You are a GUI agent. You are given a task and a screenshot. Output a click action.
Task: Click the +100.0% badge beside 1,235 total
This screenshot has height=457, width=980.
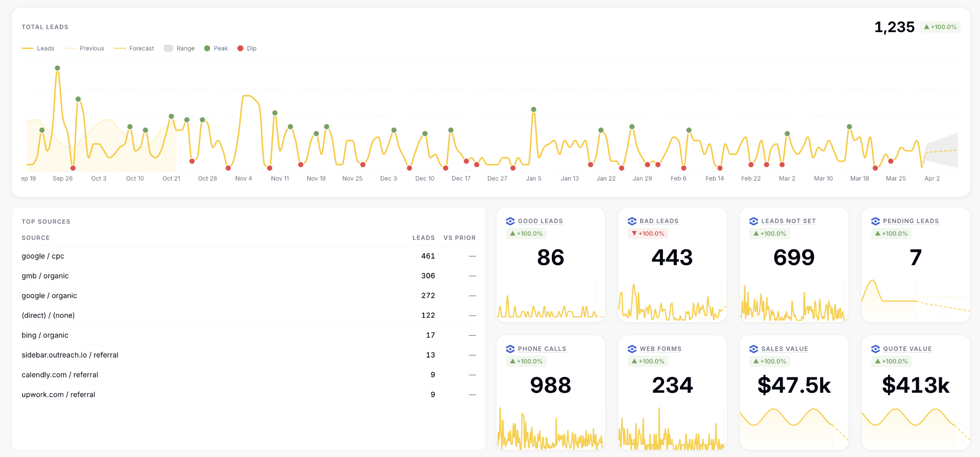[940, 27]
